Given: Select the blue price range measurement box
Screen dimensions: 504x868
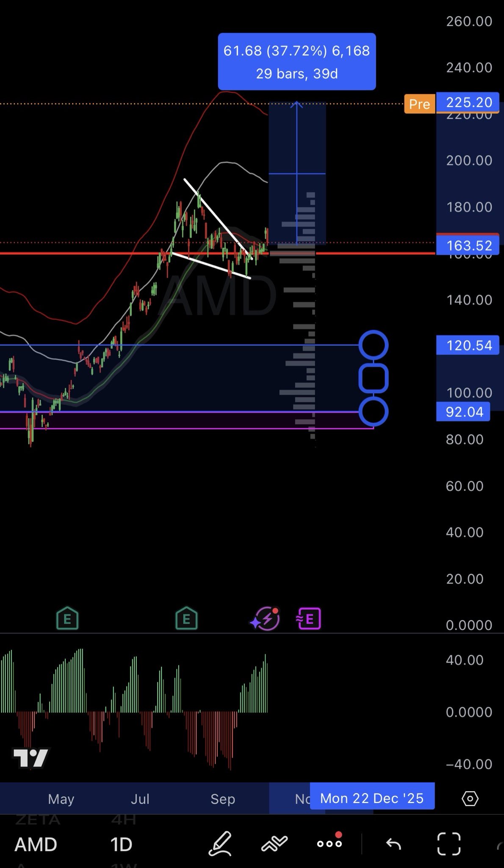Looking at the screenshot, I should [x=297, y=173].
